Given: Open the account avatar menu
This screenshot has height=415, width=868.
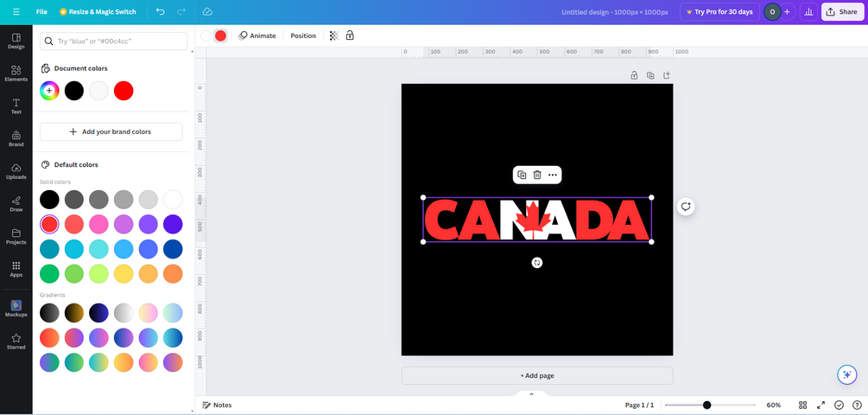Looking at the screenshot, I should tap(772, 11).
